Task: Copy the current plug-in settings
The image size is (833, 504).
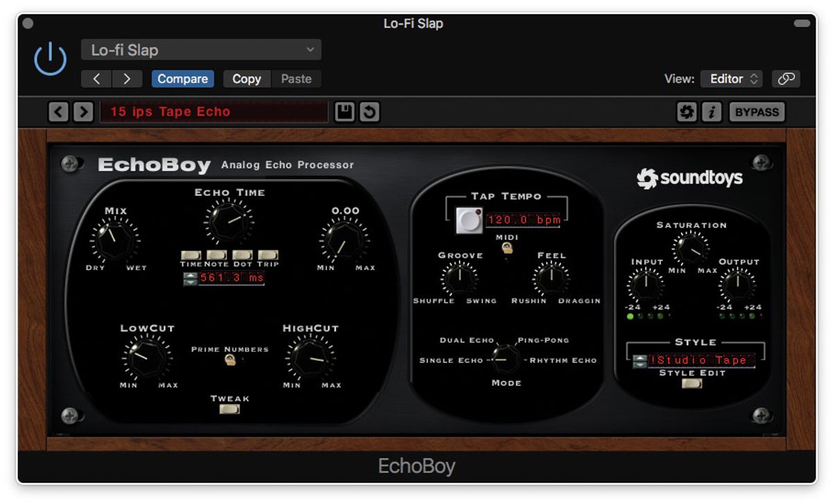Action: point(246,79)
